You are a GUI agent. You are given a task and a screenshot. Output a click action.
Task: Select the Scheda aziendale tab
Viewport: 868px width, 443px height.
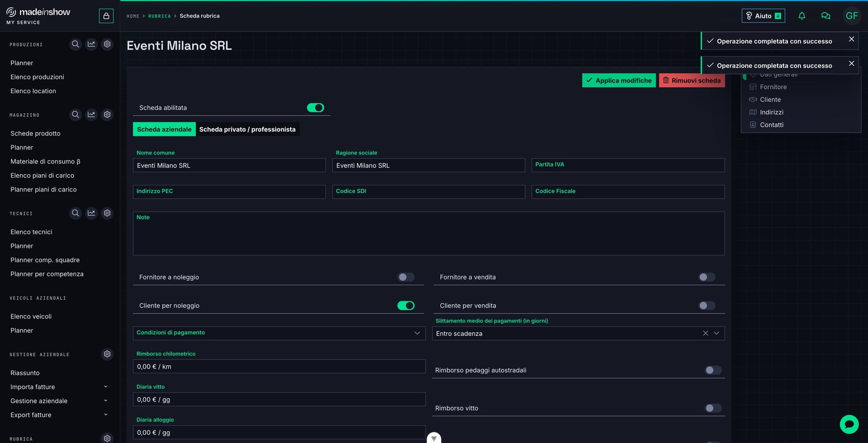tap(164, 129)
